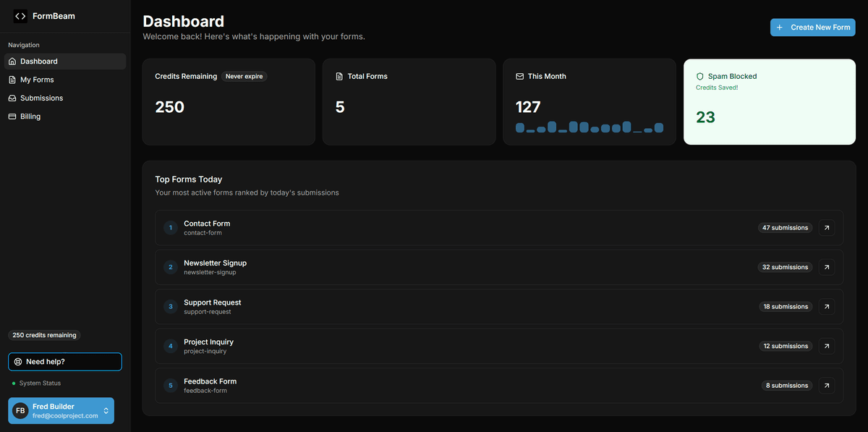Open Newsletter Signup with its arrow icon
Image resolution: width=868 pixels, height=432 pixels.
coord(826,267)
